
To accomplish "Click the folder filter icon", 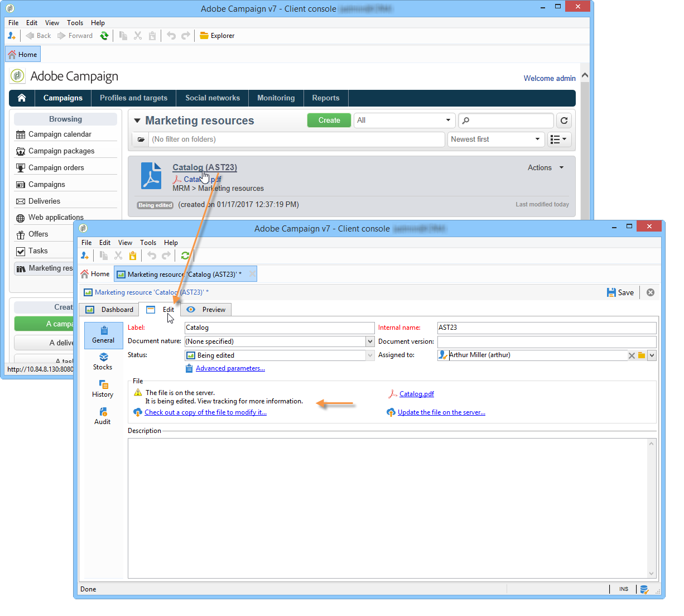I will coord(141,139).
